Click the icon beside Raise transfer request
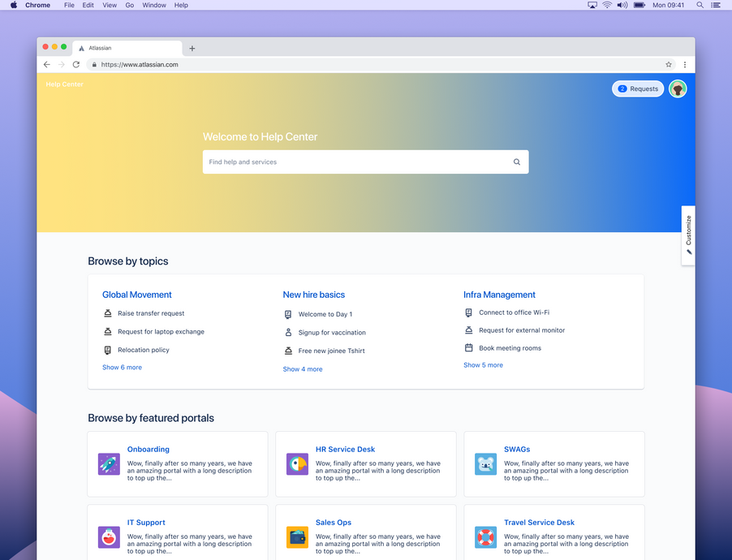 (x=107, y=313)
